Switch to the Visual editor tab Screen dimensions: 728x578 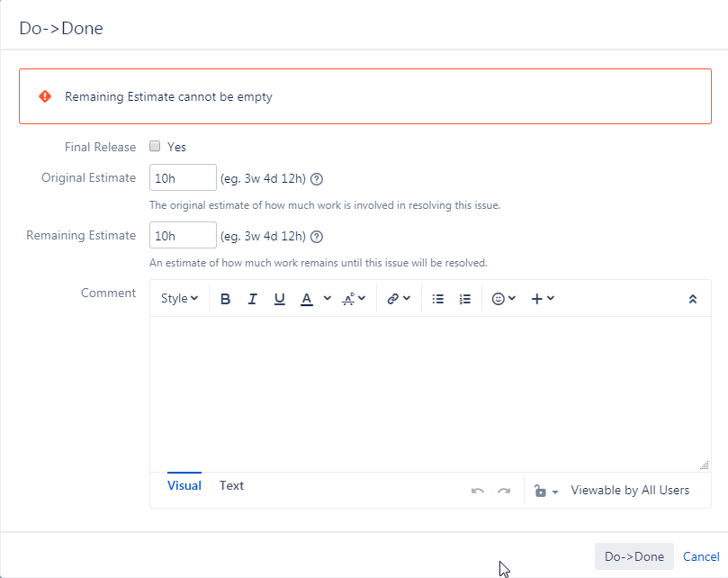[184, 485]
